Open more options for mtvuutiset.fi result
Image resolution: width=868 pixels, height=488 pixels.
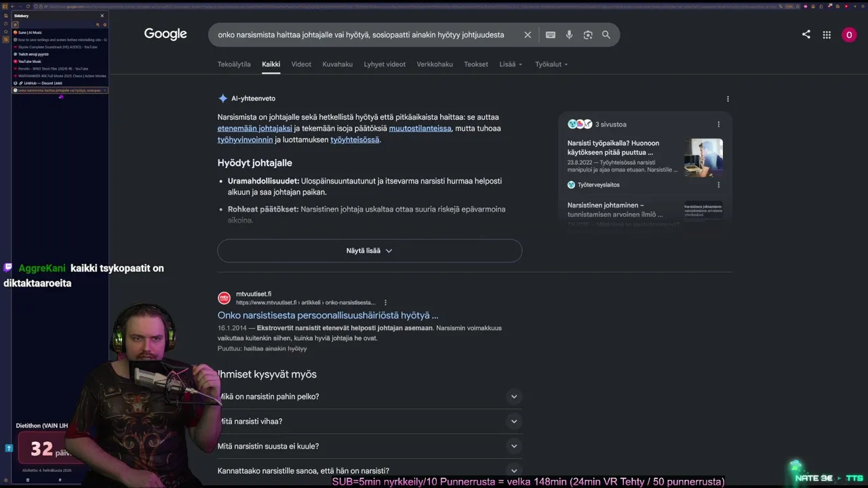(x=385, y=302)
